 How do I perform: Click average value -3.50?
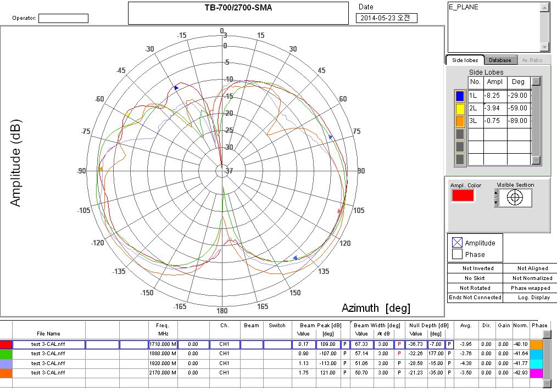coord(466,373)
